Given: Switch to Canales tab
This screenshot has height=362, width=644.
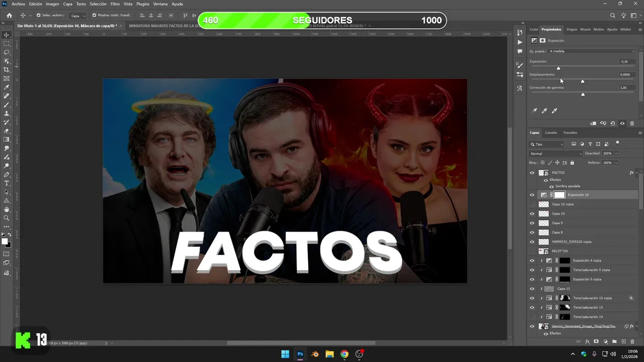Looking at the screenshot, I should coord(551,133).
